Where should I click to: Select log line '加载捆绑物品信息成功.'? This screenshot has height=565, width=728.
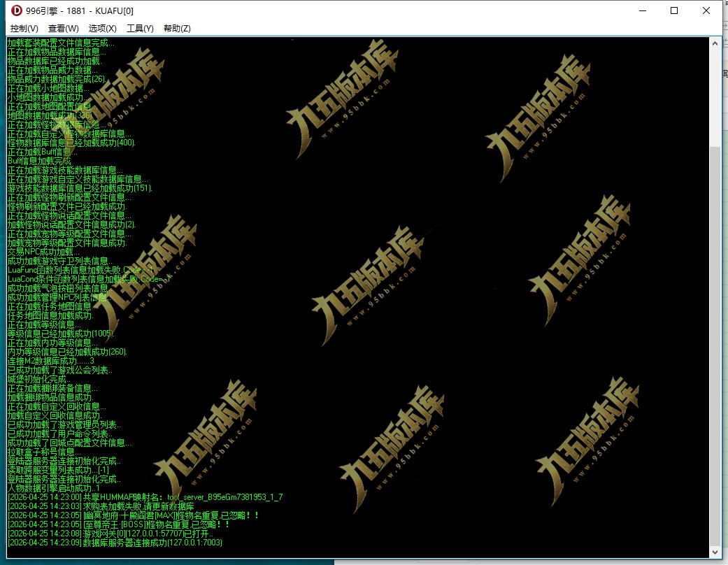click(x=50, y=397)
